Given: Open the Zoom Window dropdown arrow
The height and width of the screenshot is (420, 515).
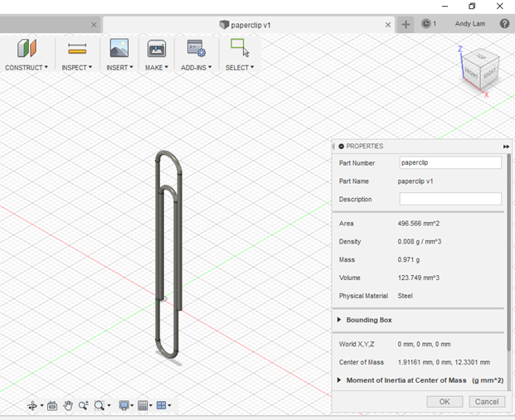Looking at the screenshot, I should tap(109, 406).
